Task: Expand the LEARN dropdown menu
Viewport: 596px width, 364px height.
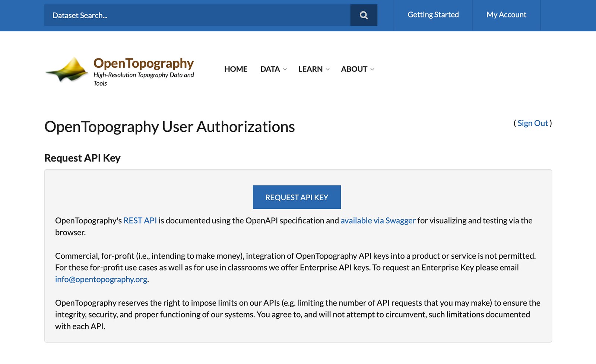Action: 314,69
